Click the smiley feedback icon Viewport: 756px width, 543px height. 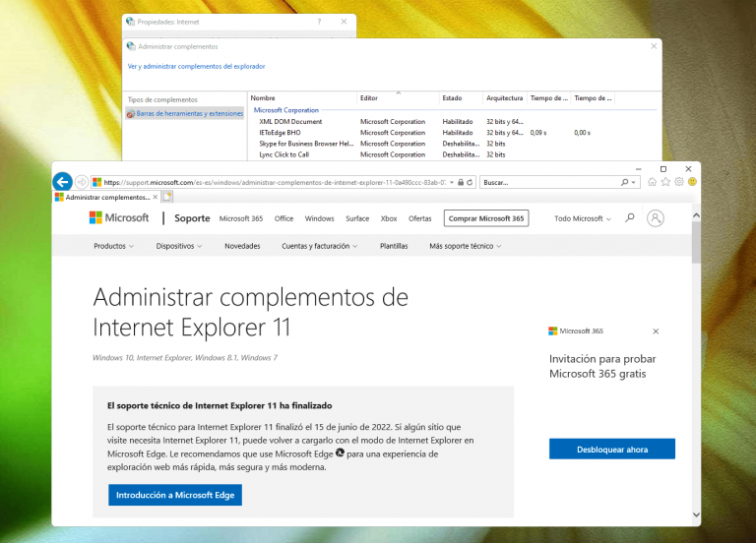coord(692,182)
